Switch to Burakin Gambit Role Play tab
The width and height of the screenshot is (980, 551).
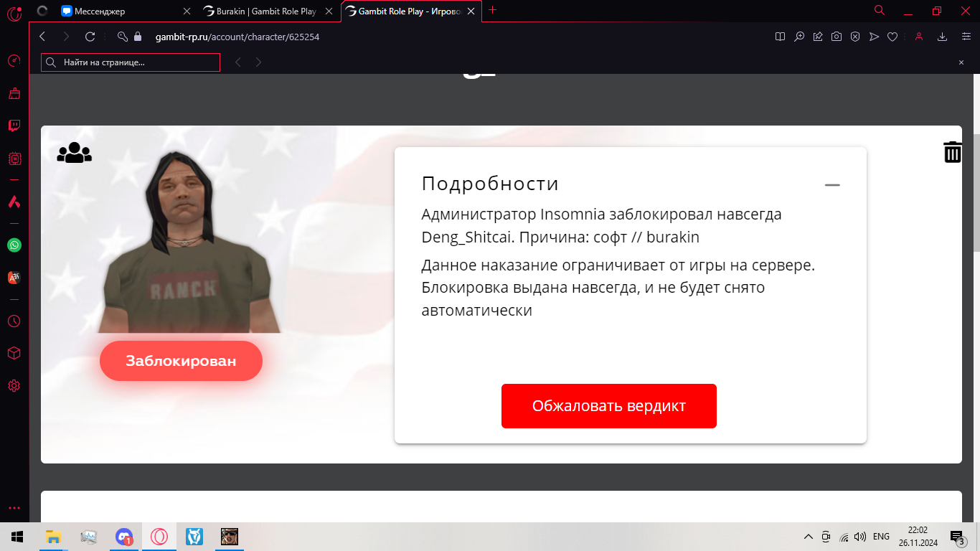pyautogui.click(x=265, y=11)
